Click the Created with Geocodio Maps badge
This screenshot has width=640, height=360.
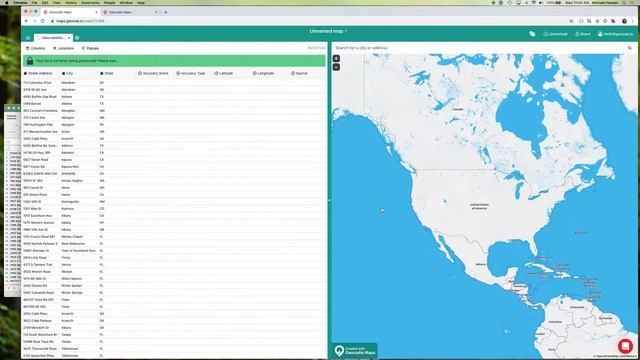pos(354,351)
